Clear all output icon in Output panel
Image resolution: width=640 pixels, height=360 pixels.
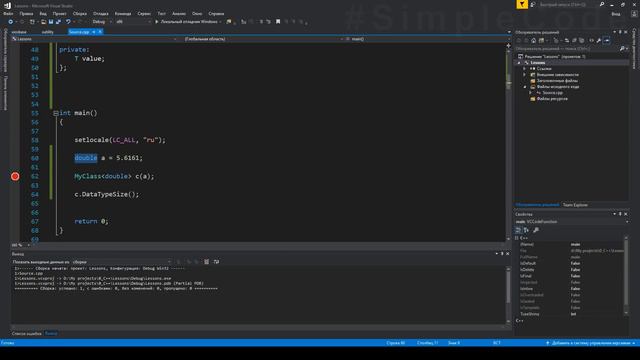coord(207,262)
